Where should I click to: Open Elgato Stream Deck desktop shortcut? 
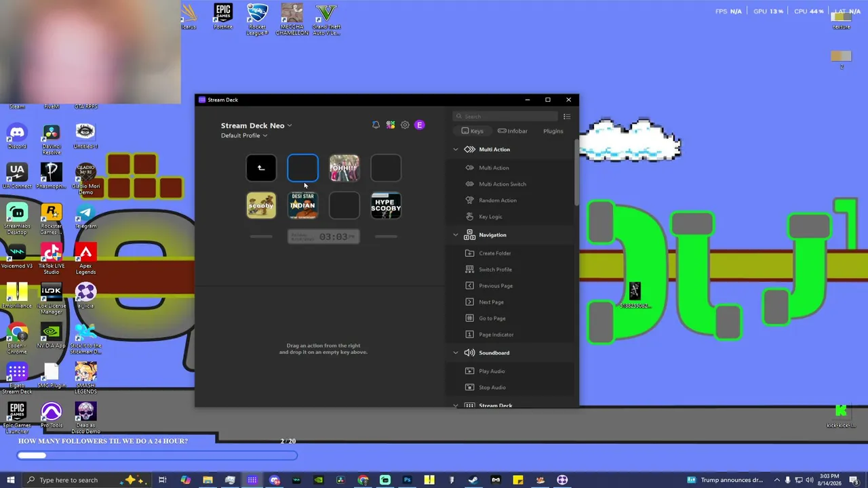17,379
